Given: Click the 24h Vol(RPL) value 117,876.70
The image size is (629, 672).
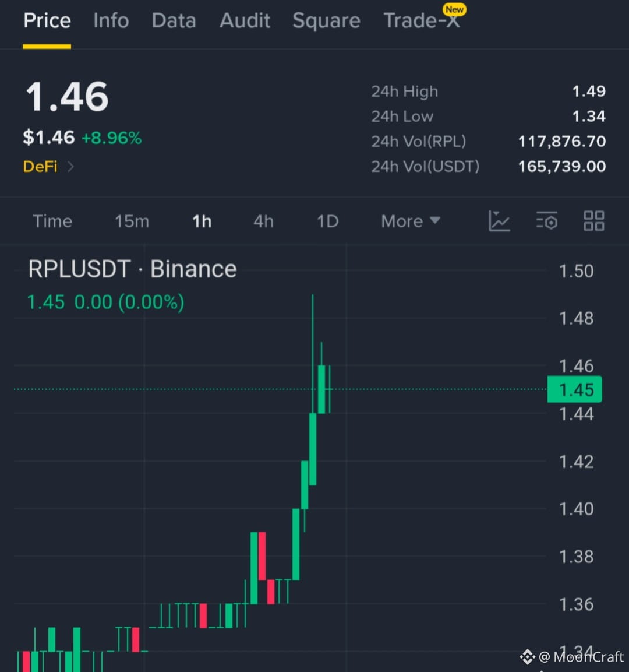Looking at the screenshot, I should [x=562, y=142].
